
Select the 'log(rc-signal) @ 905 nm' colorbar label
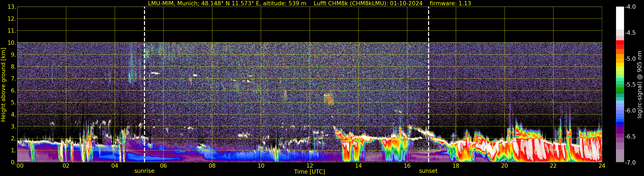click(x=640, y=85)
